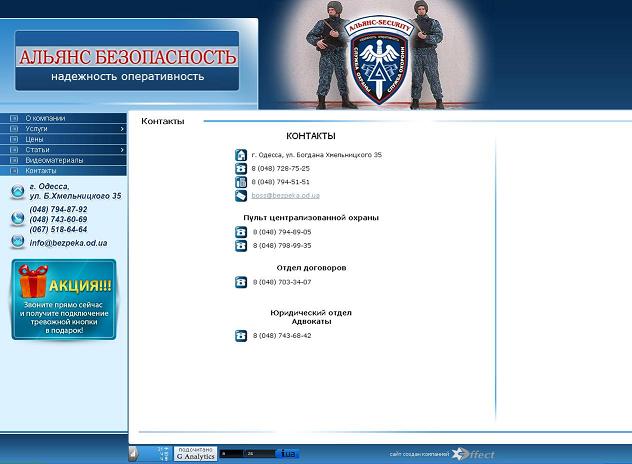Click the 'Юридический отдел' heading
This screenshot has width=632, height=464.
click(x=311, y=313)
